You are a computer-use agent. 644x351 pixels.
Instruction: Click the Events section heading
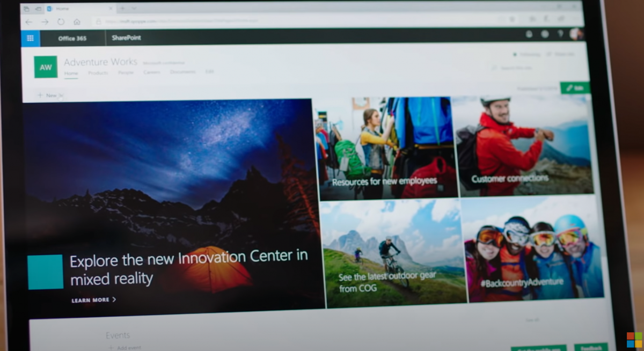pos(118,335)
